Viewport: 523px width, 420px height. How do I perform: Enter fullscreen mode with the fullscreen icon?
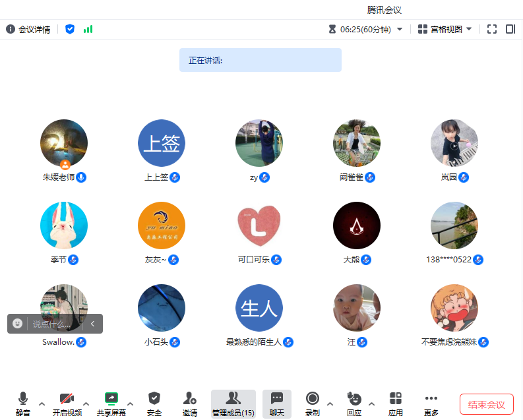491,29
